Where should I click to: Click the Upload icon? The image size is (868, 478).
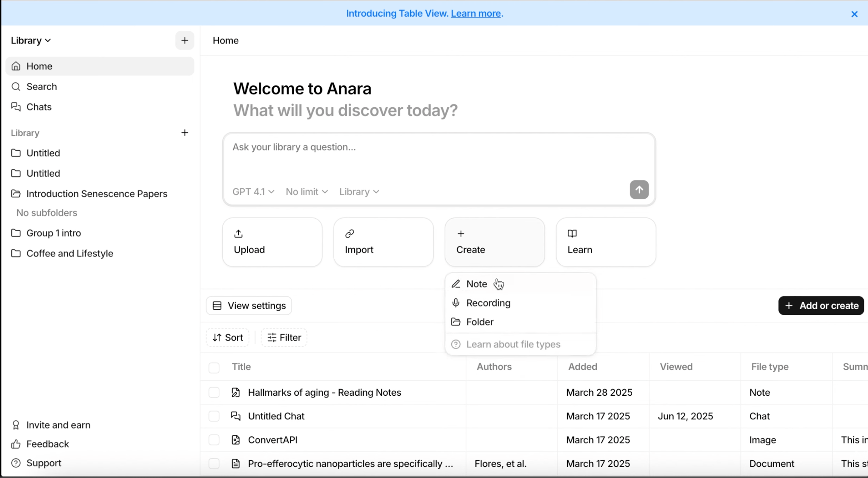pos(238,234)
